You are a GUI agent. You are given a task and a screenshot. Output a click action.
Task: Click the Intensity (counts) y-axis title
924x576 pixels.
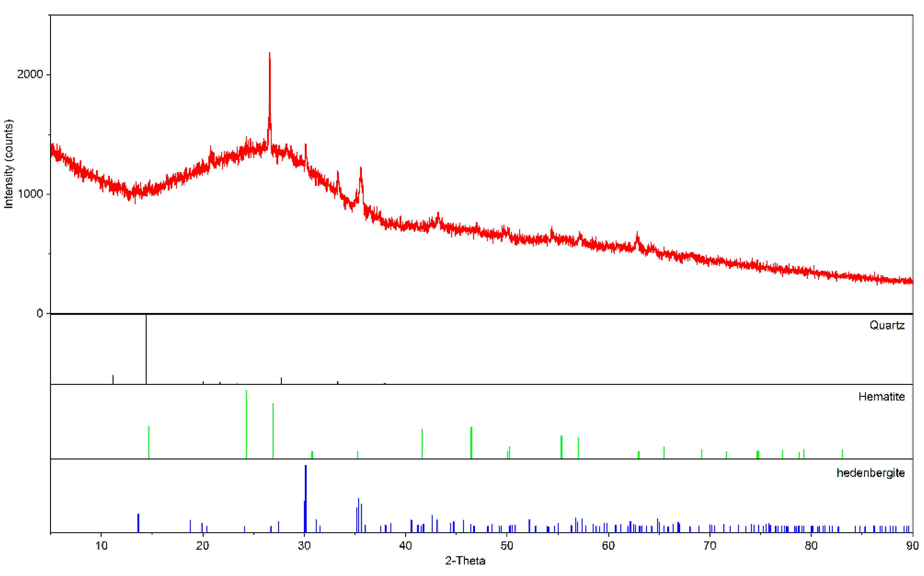click(8, 164)
